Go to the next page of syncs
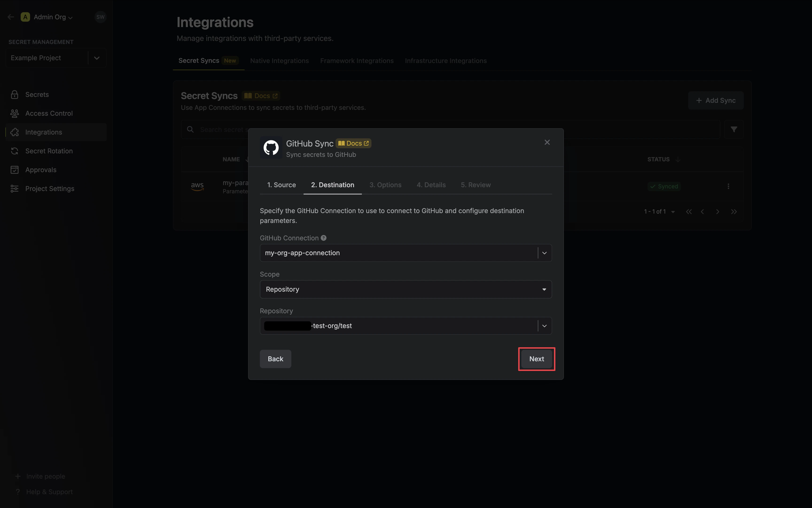Image resolution: width=812 pixels, height=508 pixels. (718, 212)
